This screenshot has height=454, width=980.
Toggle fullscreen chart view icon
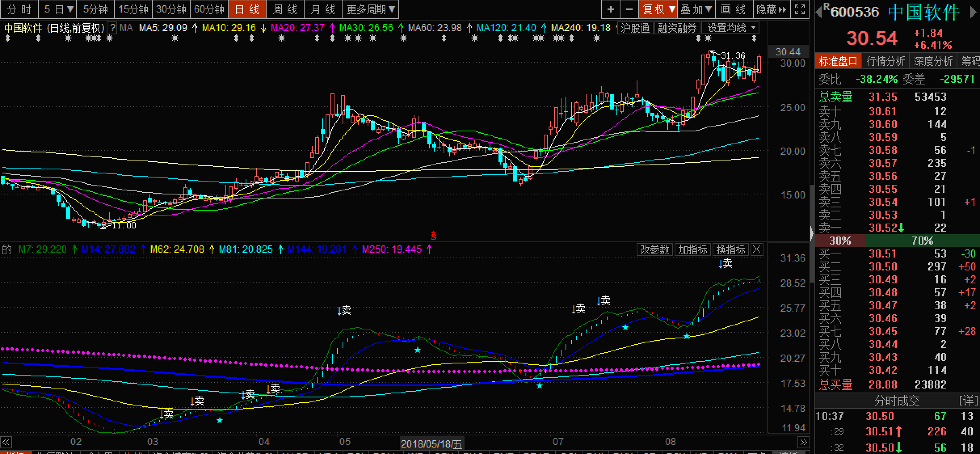coord(800,9)
